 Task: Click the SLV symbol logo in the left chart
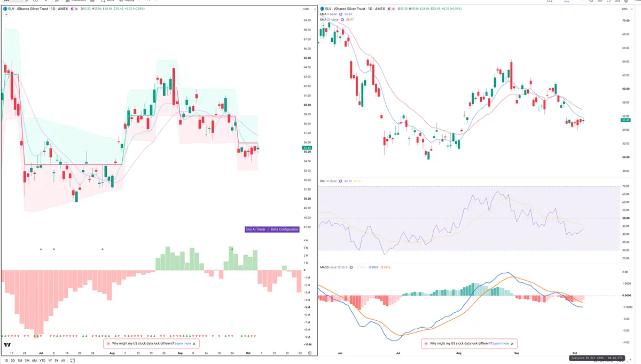[5, 9]
